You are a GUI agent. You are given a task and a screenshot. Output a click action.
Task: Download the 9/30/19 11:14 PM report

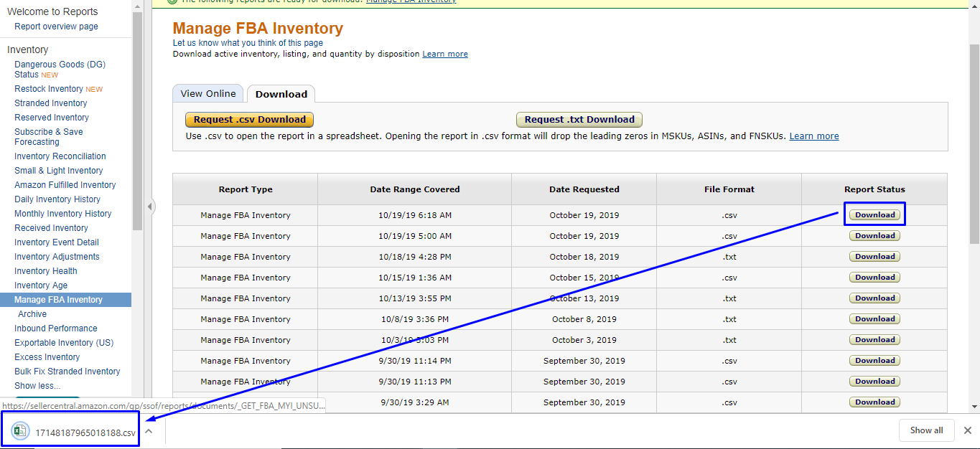(874, 360)
